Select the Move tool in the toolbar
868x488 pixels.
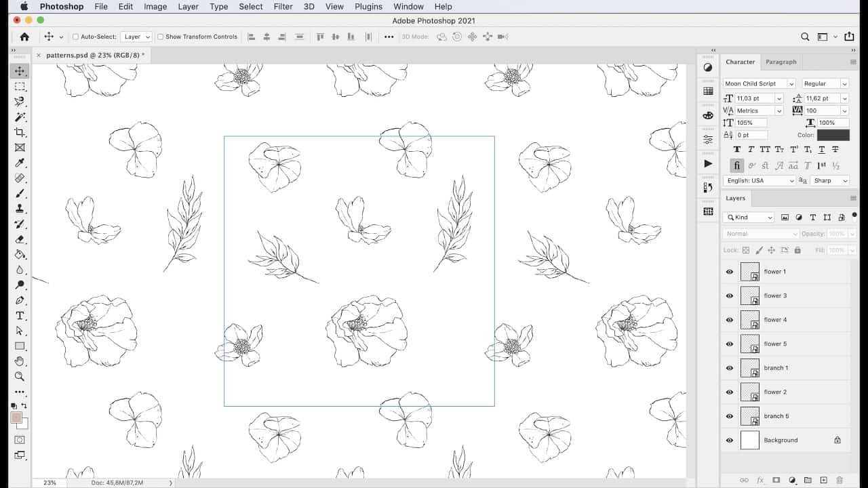click(20, 71)
